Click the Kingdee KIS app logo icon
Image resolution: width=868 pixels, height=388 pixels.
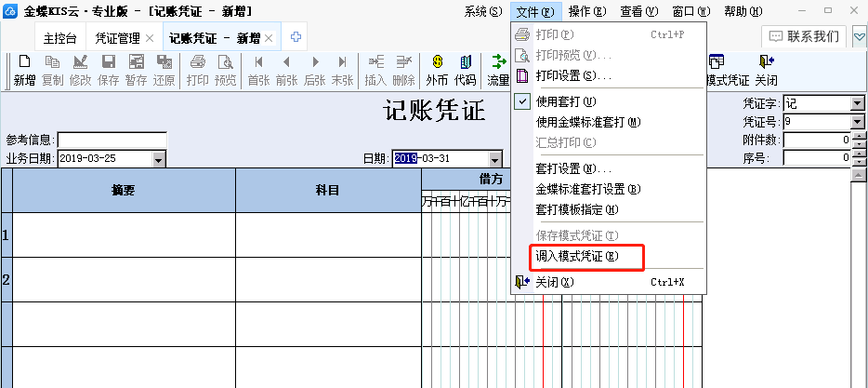click(x=10, y=10)
